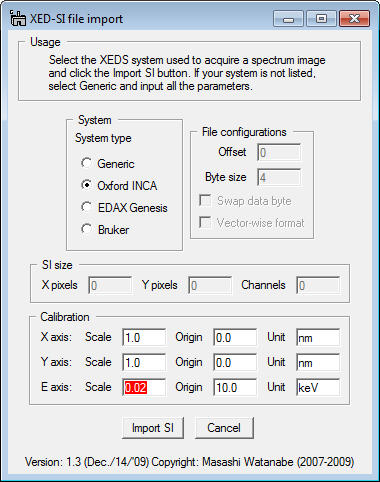
Task: Click the E axis Unit field showing keV
Action: click(318, 387)
